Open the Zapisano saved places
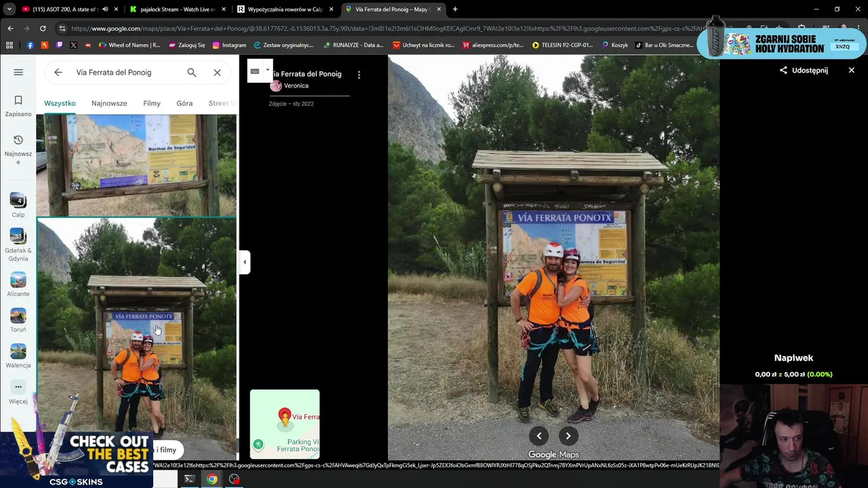The width and height of the screenshot is (868, 488). tap(18, 106)
